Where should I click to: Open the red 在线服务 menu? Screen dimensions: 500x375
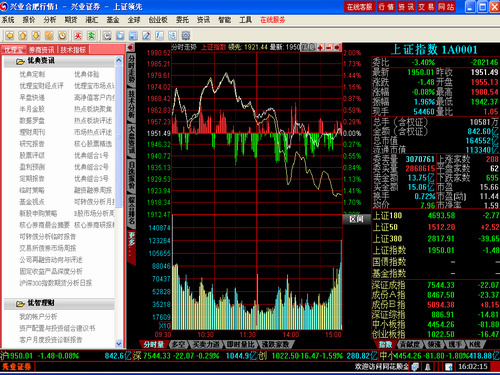pos(273,20)
